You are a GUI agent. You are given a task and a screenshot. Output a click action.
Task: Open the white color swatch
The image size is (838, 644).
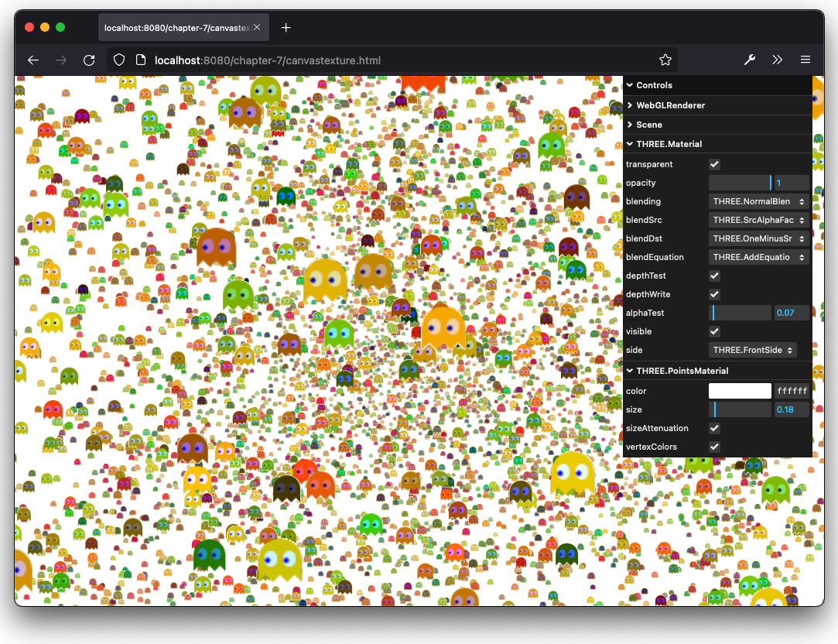[740, 391]
